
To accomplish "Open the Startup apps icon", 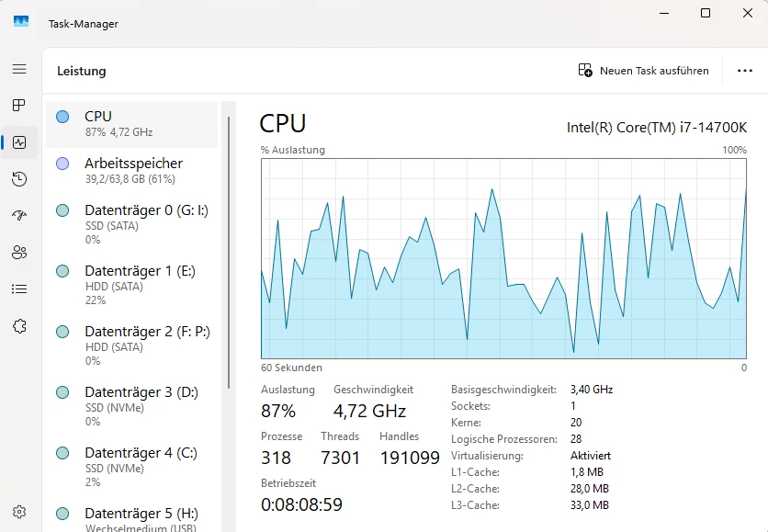I will point(19,216).
